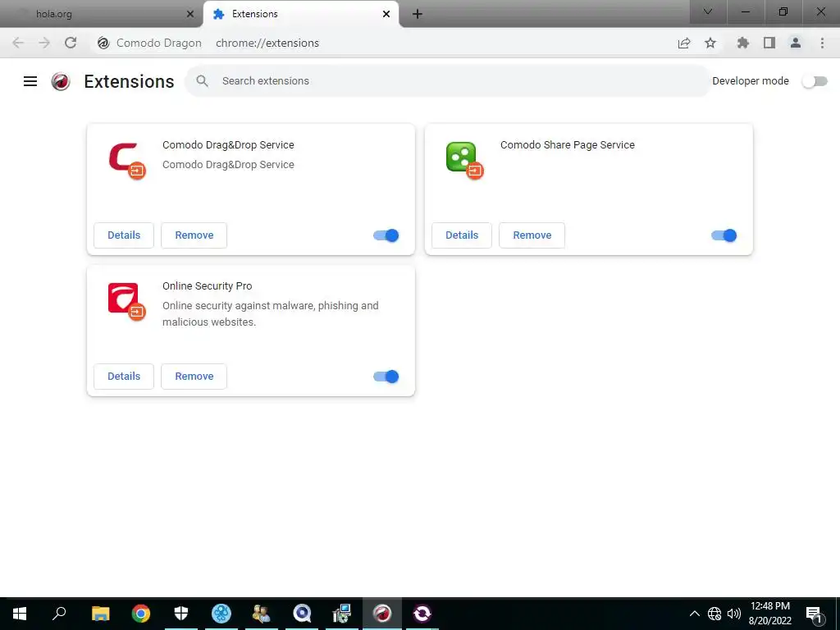Screen dimensions: 840x630
Task: Show hidden system tray icons
Action: coord(694,614)
